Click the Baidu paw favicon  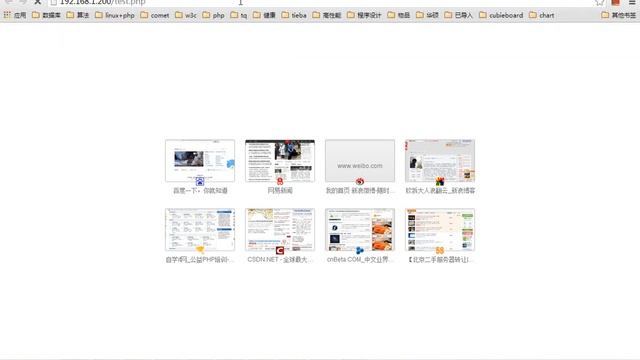200,181
